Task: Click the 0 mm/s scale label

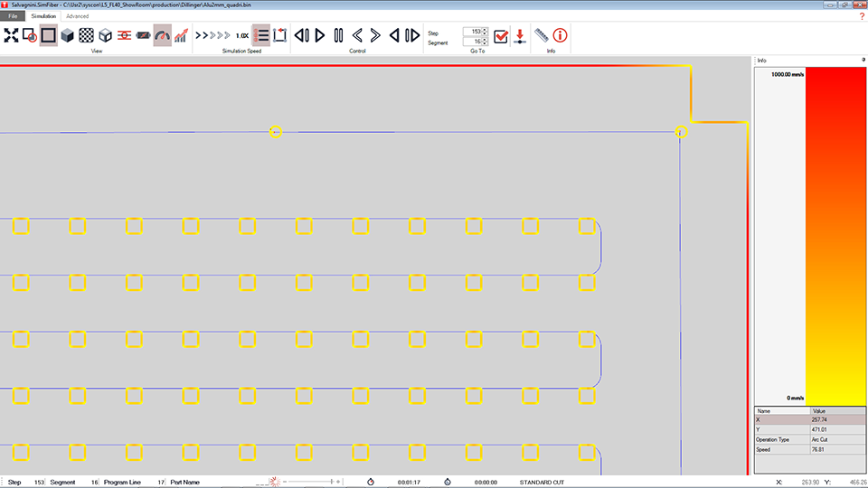Action: click(x=795, y=398)
